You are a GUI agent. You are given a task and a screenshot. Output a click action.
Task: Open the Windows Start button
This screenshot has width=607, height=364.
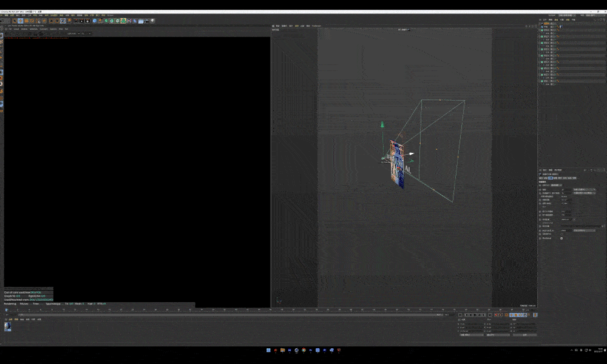[x=268, y=350]
